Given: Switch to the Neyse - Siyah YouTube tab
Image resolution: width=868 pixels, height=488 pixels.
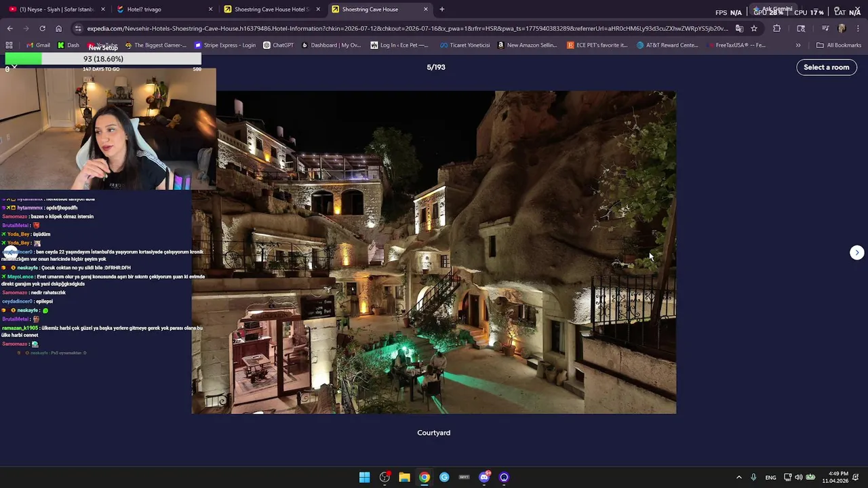Looking at the screenshot, I should (57, 9).
